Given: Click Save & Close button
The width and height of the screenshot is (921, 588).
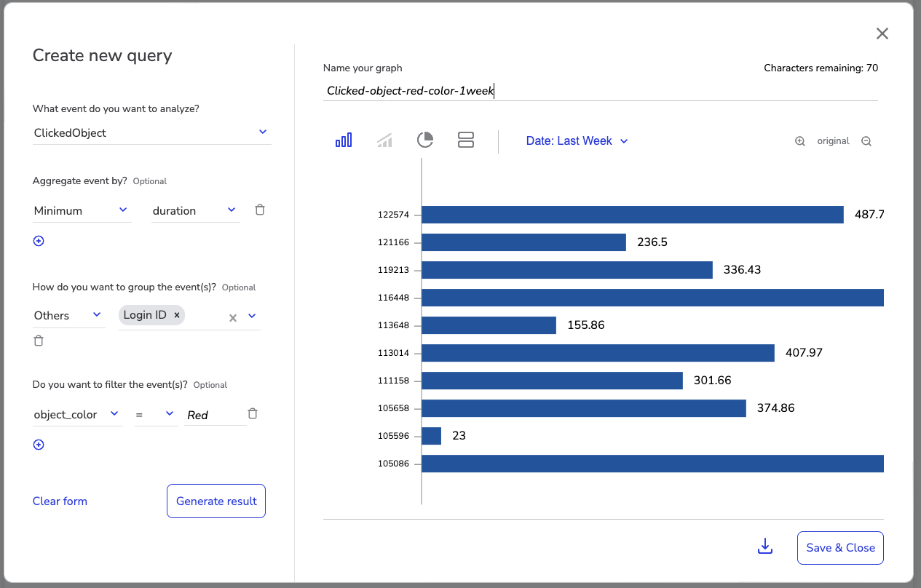Looking at the screenshot, I should coord(840,548).
